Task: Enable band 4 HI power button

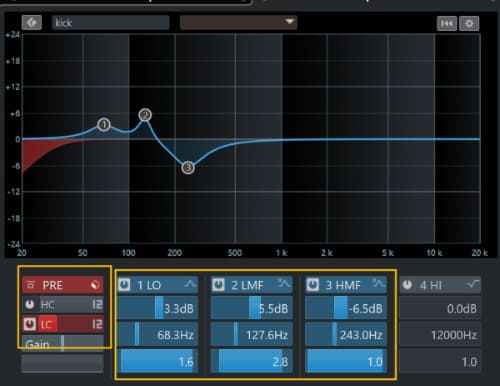Action: pos(407,285)
